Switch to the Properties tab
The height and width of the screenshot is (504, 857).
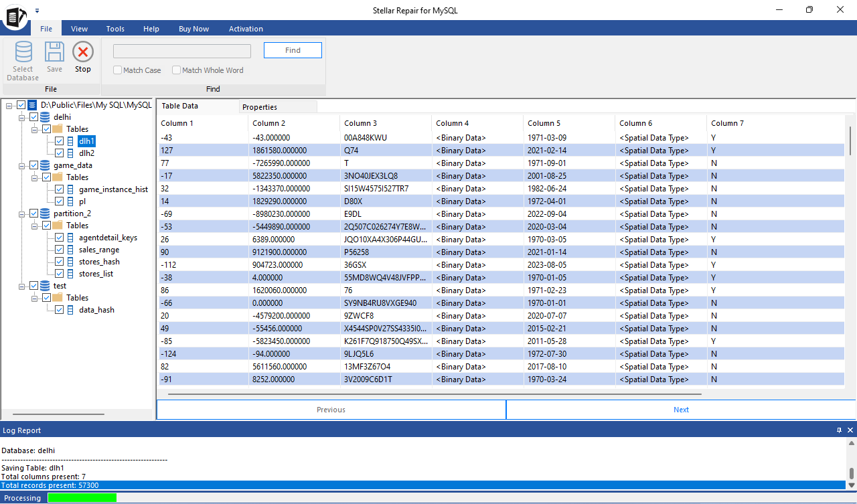click(277, 107)
